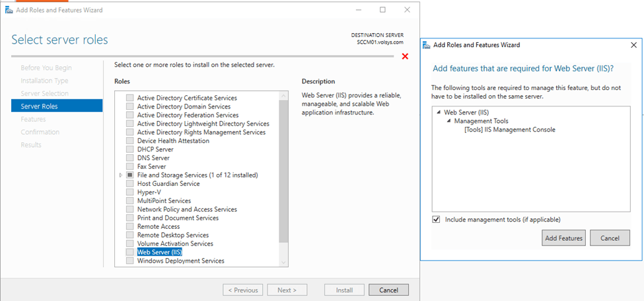Cancel the required features dialog

(609, 238)
